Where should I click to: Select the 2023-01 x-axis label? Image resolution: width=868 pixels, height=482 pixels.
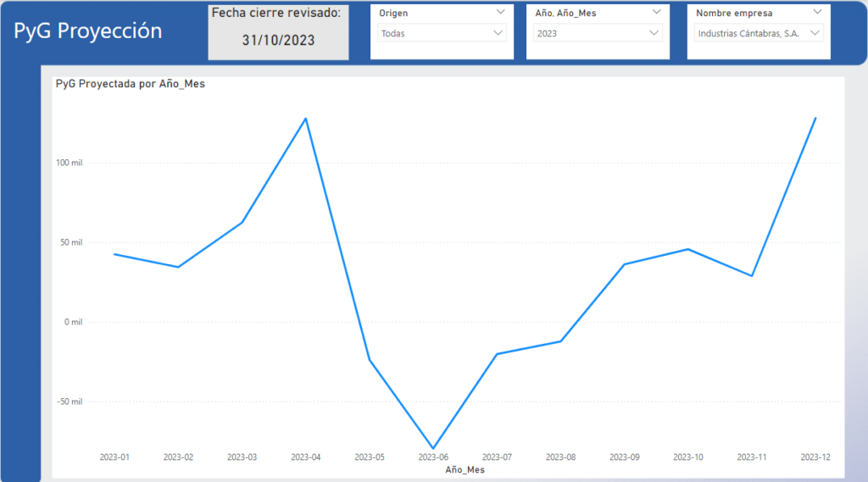tap(114, 457)
